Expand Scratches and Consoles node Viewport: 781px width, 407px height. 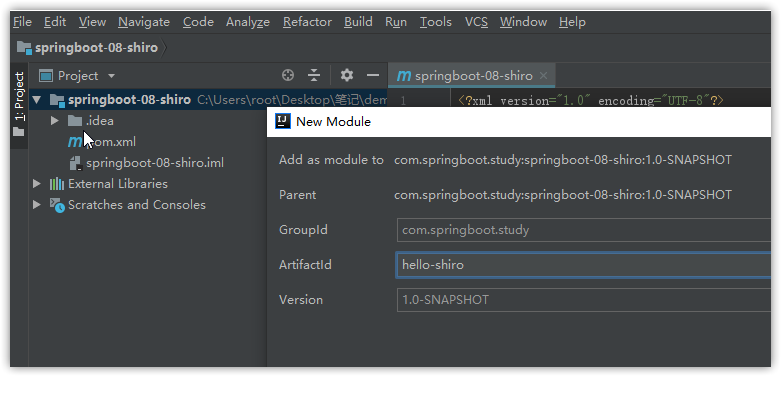(x=38, y=205)
